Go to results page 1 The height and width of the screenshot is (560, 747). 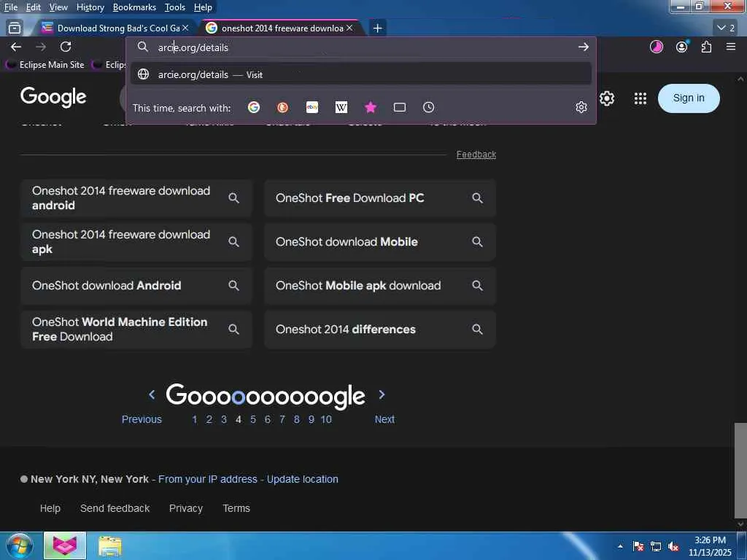[194, 419]
